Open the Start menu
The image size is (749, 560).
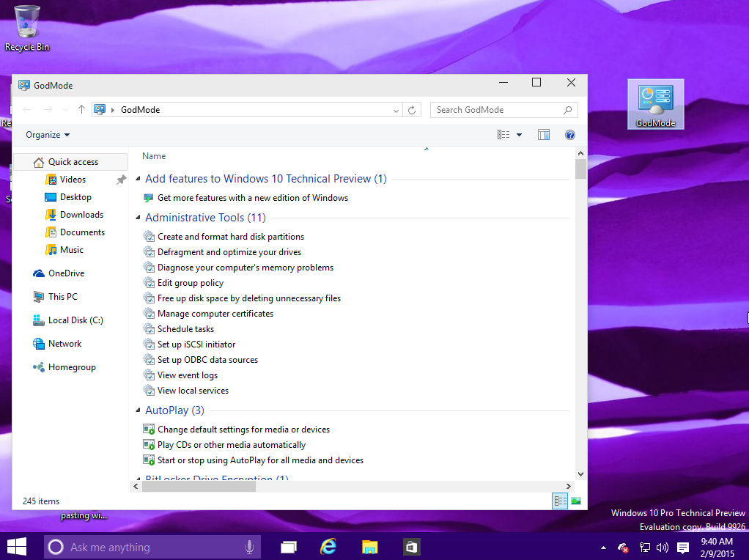(x=15, y=546)
